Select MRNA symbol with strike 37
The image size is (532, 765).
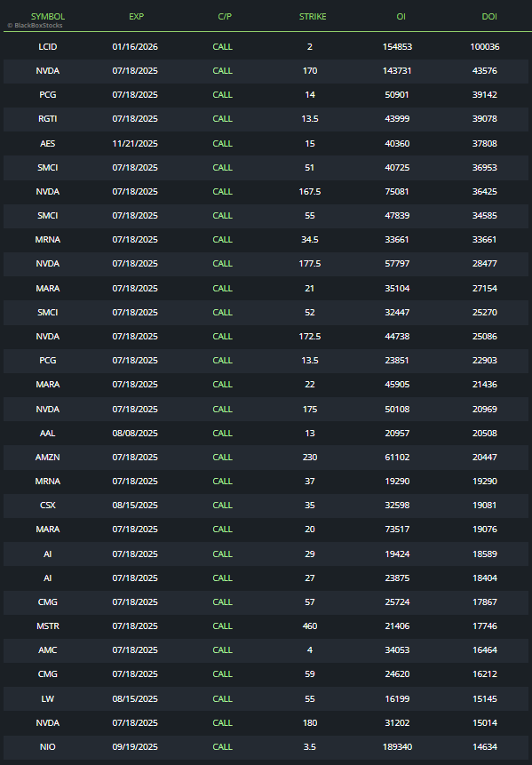click(48, 481)
